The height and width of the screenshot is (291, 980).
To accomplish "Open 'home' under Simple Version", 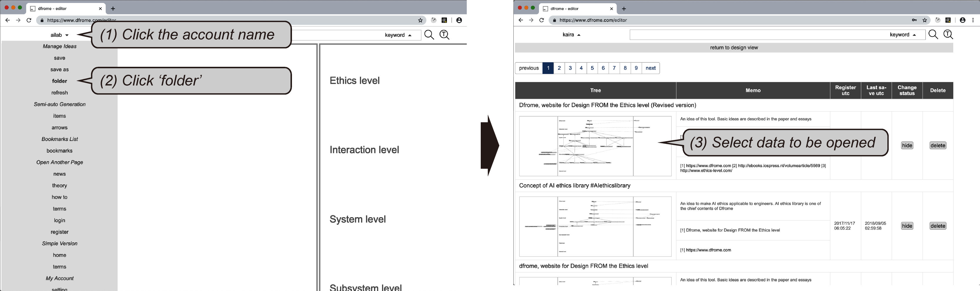I will [60, 255].
